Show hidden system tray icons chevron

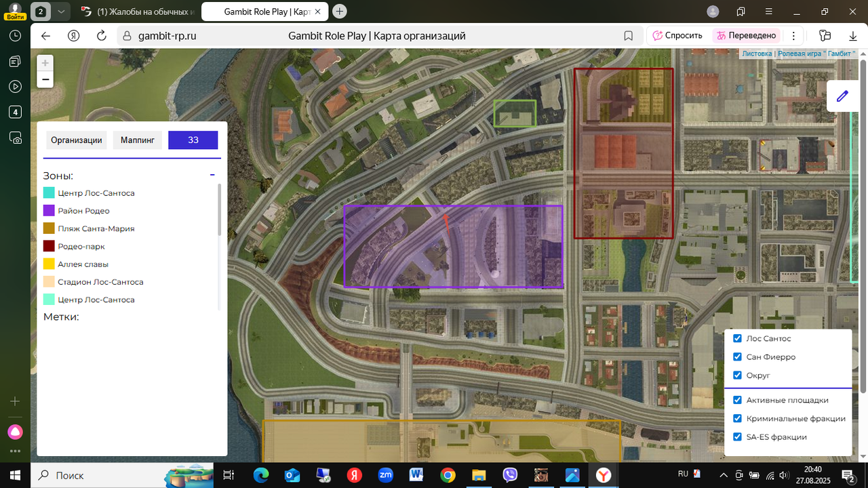tap(724, 475)
